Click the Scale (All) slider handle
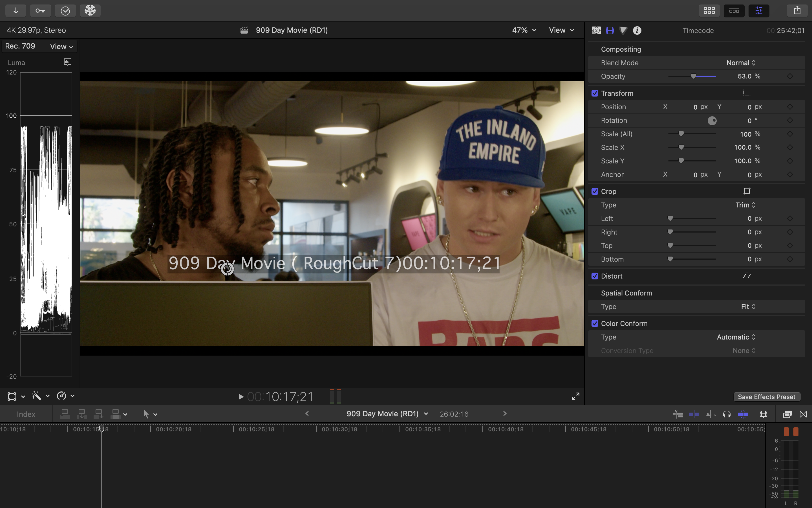Screen dimensions: 812x508 point(681,134)
